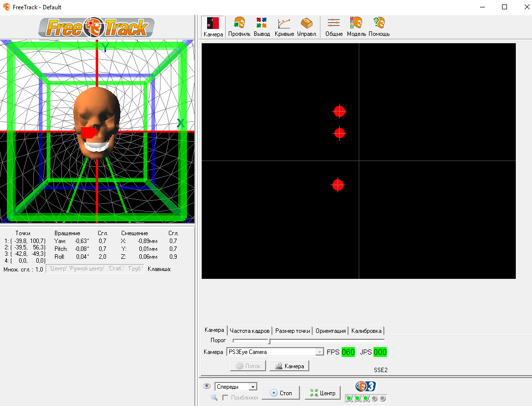This screenshot has height=406, width=532.
Task: Switch to the Частота кадров tab
Action: (x=249, y=330)
